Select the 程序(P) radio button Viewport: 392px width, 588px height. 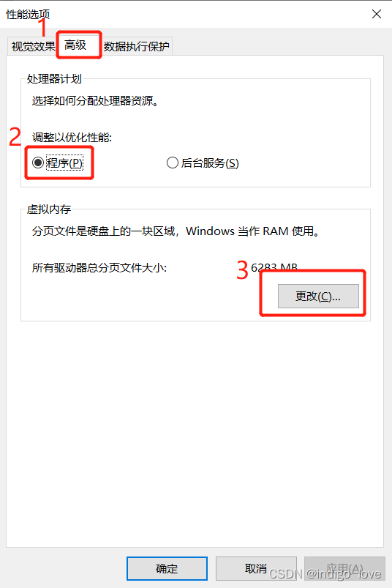point(57,163)
